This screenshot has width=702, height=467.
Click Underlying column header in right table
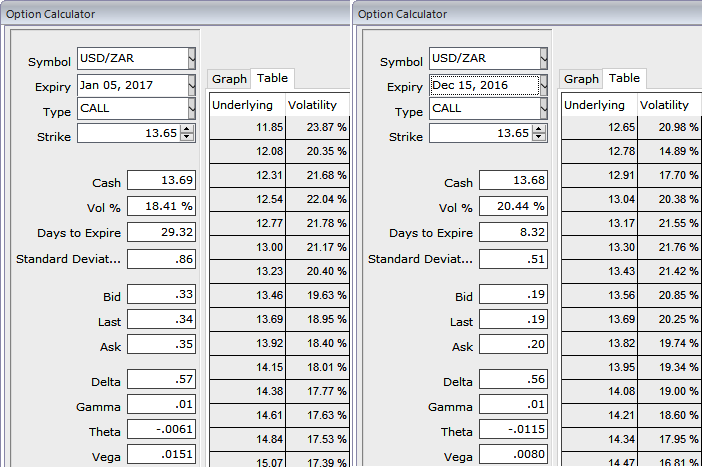click(599, 105)
